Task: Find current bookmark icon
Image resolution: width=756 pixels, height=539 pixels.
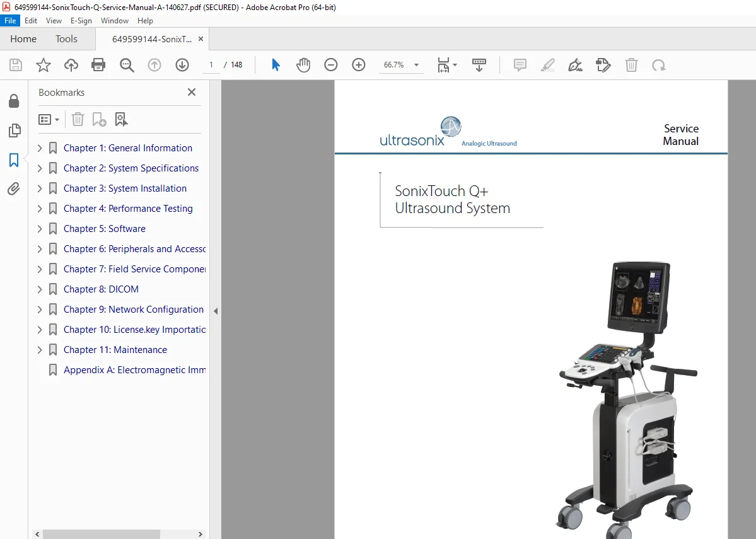Action: click(120, 119)
